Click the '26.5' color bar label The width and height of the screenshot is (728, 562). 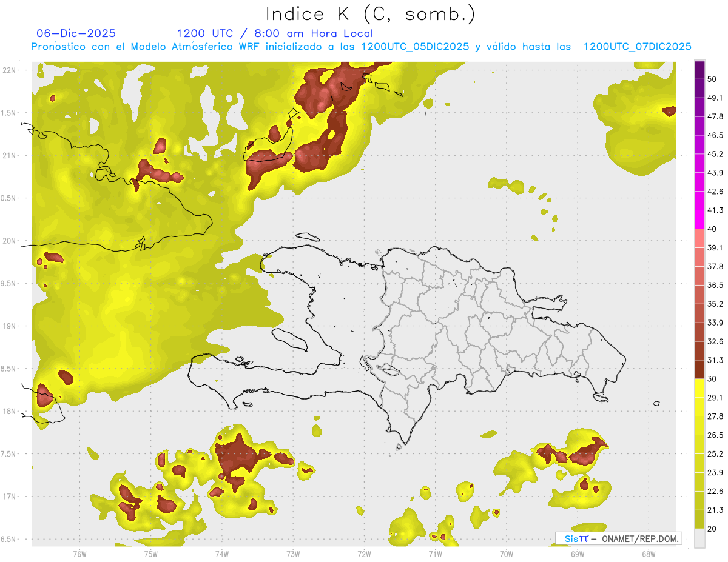pyautogui.click(x=715, y=435)
